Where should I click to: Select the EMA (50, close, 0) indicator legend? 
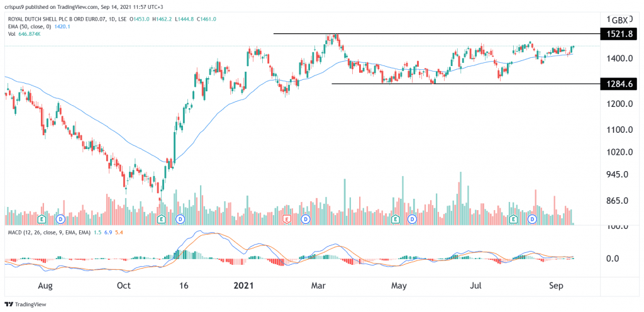pyautogui.click(x=32, y=26)
